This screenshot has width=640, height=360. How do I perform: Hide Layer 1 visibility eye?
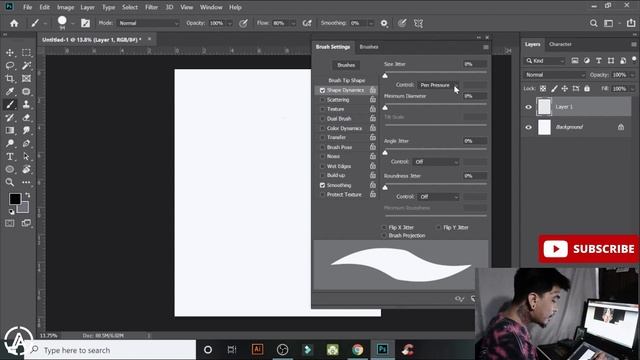point(529,107)
